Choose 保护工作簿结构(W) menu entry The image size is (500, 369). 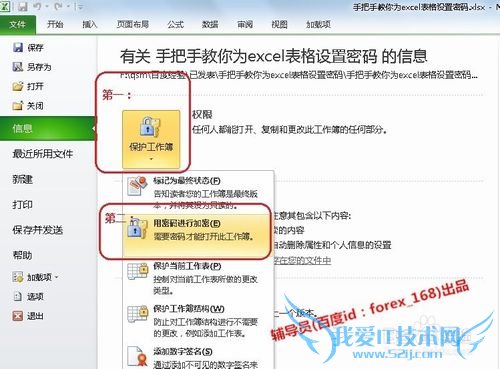tap(198, 321)
